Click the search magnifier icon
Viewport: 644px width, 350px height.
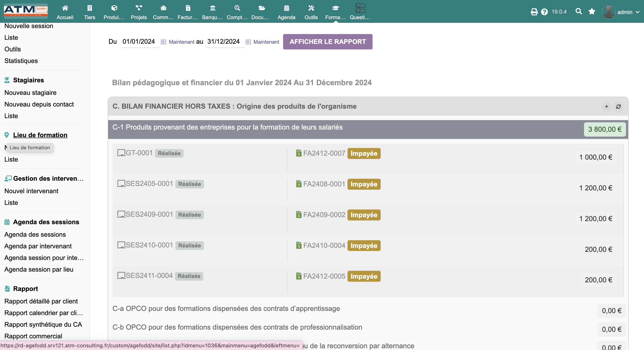point(579,11)
